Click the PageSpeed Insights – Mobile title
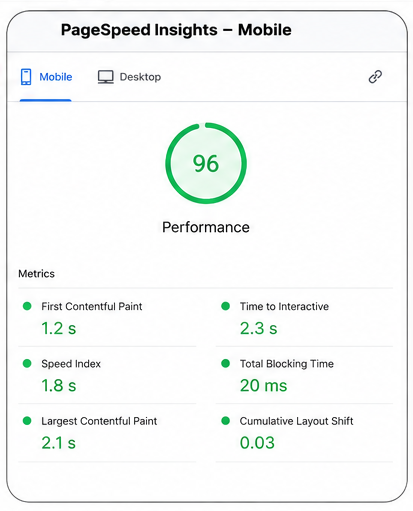This screenshot has width=413, height=511. [176, 30]
